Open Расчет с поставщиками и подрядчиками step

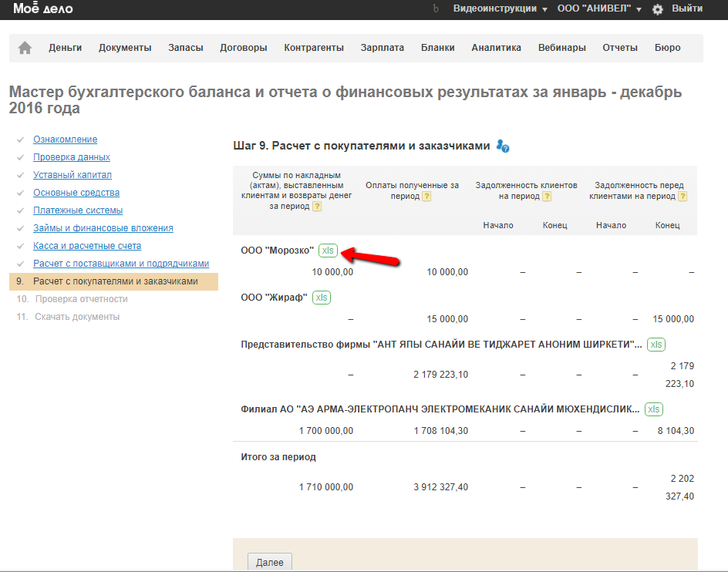click(x=121, y=264)
